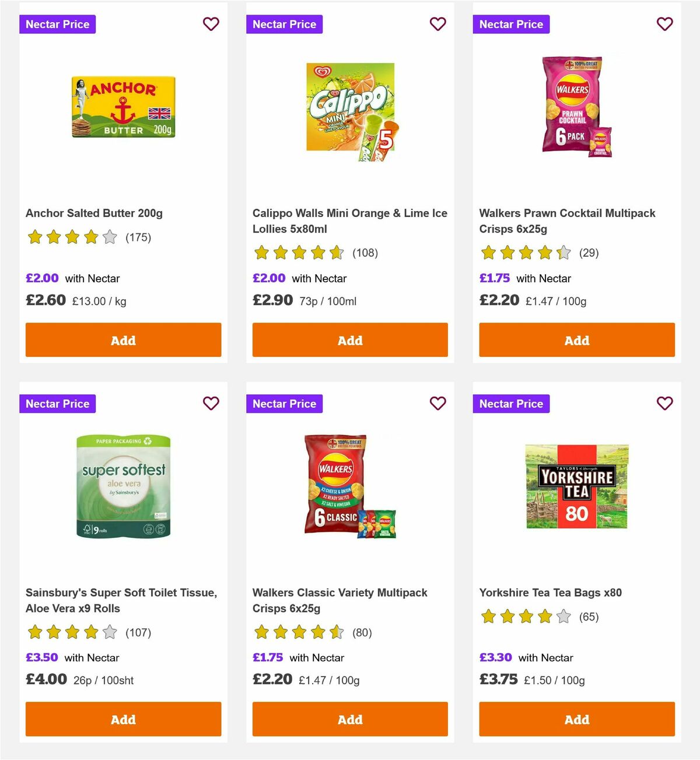
Task: Open the Nectar Price badge on Anchor Butter
Action: pos(57,24)
